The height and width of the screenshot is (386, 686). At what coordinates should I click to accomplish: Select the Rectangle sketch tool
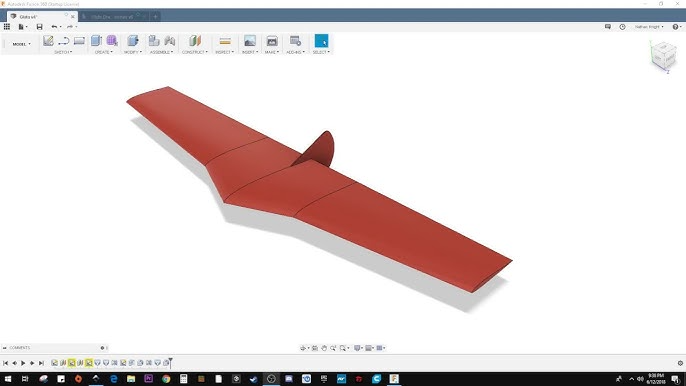[x=79, y=41]
